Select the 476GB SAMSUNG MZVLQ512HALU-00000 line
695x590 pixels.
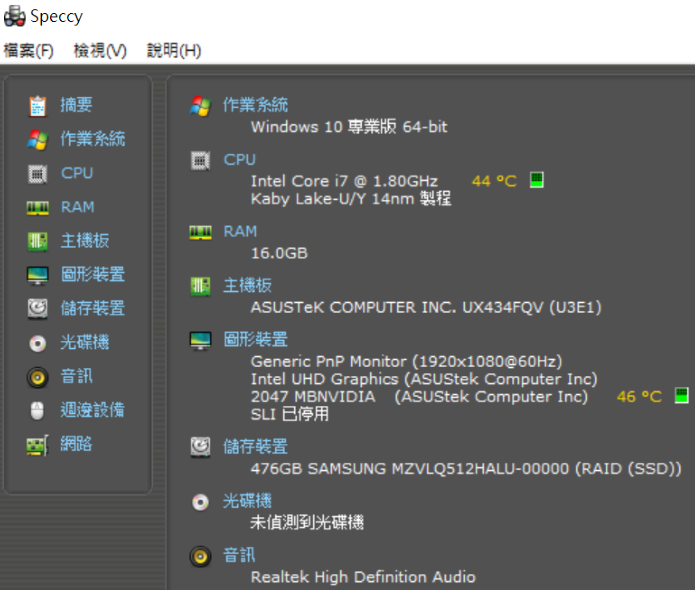[466, 469]
